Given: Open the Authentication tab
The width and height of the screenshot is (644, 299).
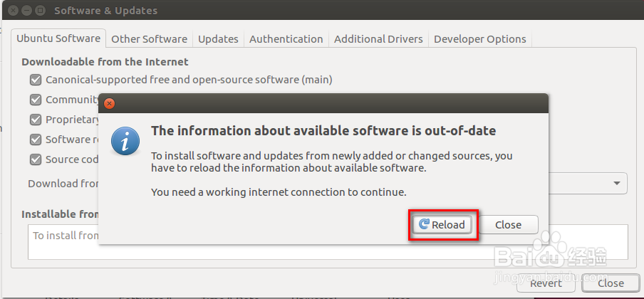Looking at the screenshot, I should (286, 39).
